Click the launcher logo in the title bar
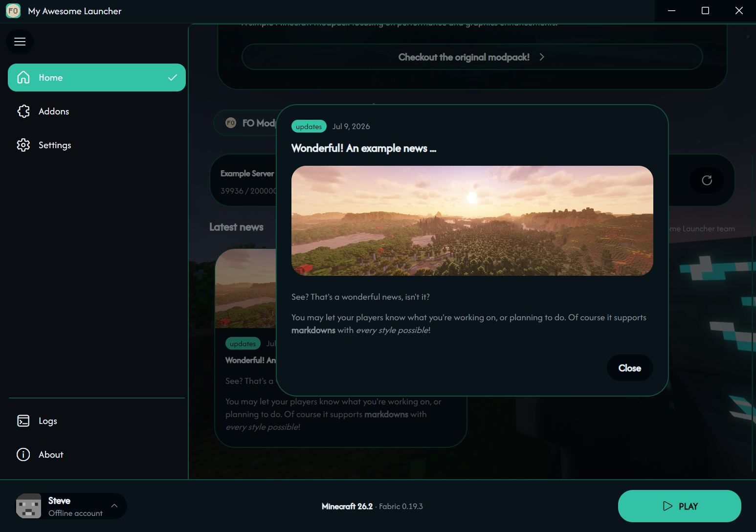This screenshot has width=756, height=532. click(13, 11)
